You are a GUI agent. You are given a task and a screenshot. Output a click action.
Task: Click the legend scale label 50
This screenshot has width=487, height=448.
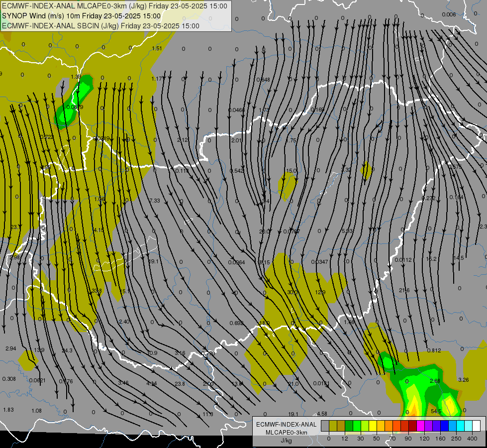[377, 439]
